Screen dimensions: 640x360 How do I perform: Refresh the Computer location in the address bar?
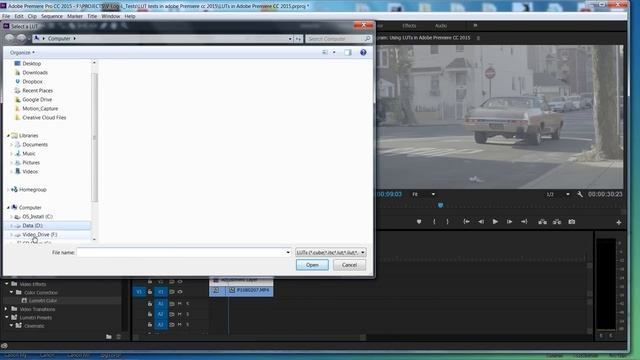(x=298, y=39)
